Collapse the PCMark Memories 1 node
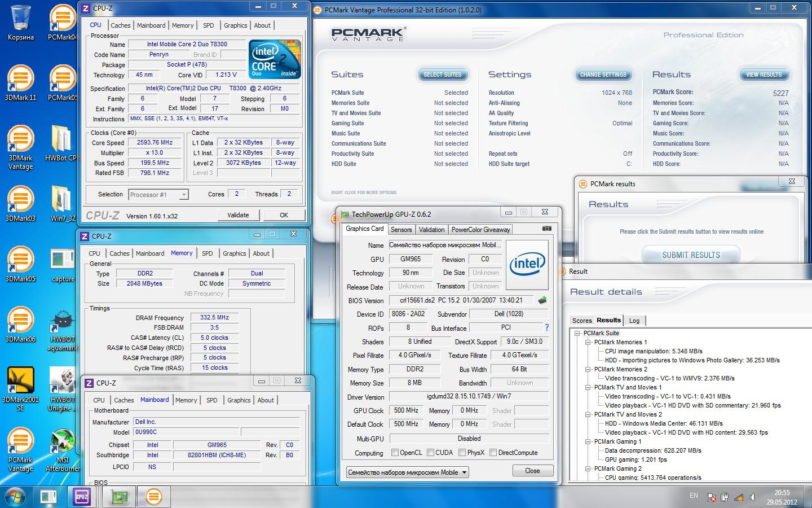 [x=588, y=342]
